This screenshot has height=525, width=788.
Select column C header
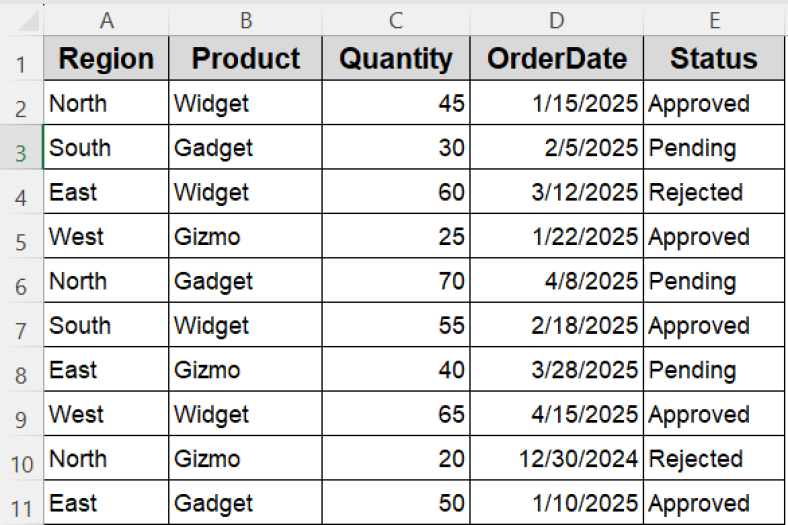pyautogui.click(x=396, y=18)
